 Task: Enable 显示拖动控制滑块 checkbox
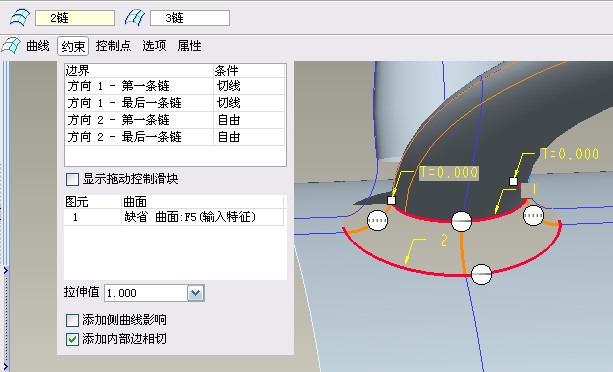coord(72,179)
